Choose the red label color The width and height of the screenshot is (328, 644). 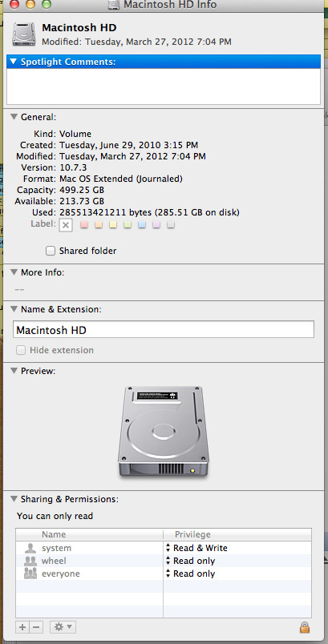pos(84,224)
